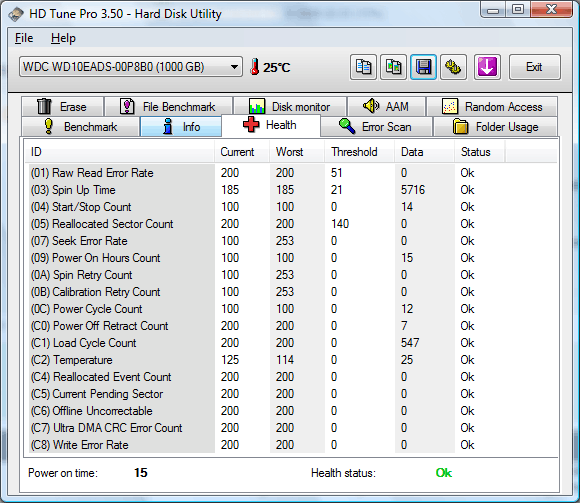Select the Reallocated Event Count row
Image resolution: width=580 pixels, height=503 pixels.
(291, 377)
